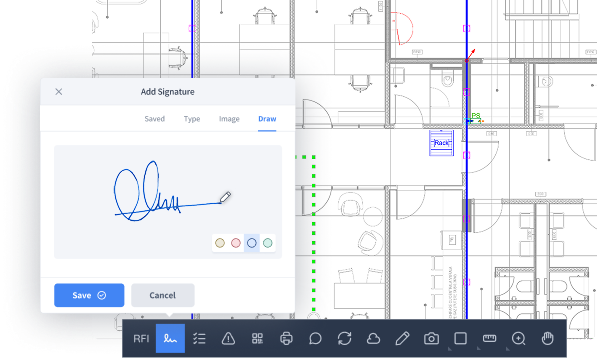Close the Add Signature dialog
597x362 pixels.
(59, 92)
